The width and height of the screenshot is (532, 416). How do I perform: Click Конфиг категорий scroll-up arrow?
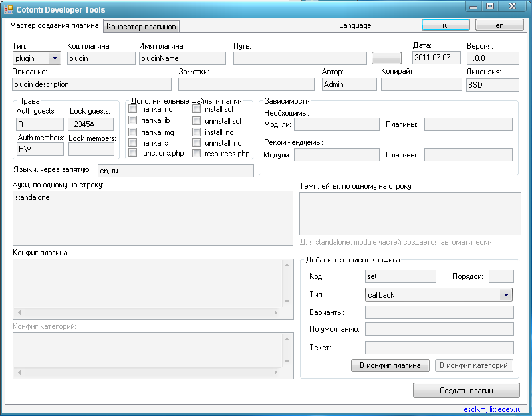pos(287,339)
